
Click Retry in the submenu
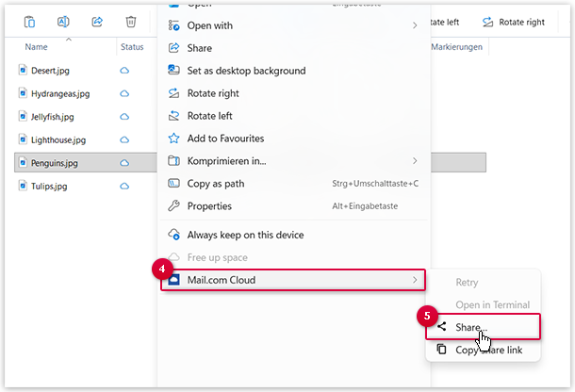click(x=484, y=283)
